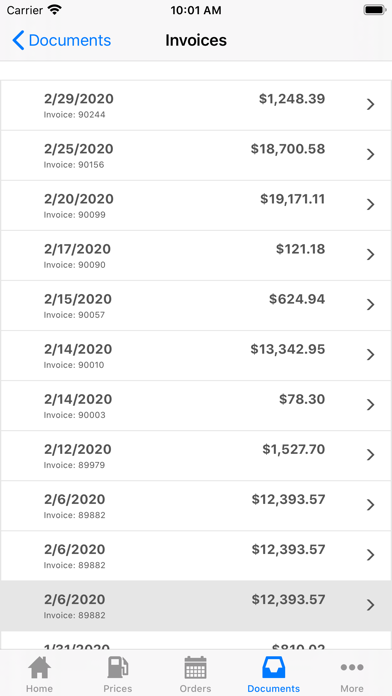This screenshot has height=696, width=392.
Task: Select the Documents inbox tray icon
Action: pyautogui.click(x=273, y=668)
